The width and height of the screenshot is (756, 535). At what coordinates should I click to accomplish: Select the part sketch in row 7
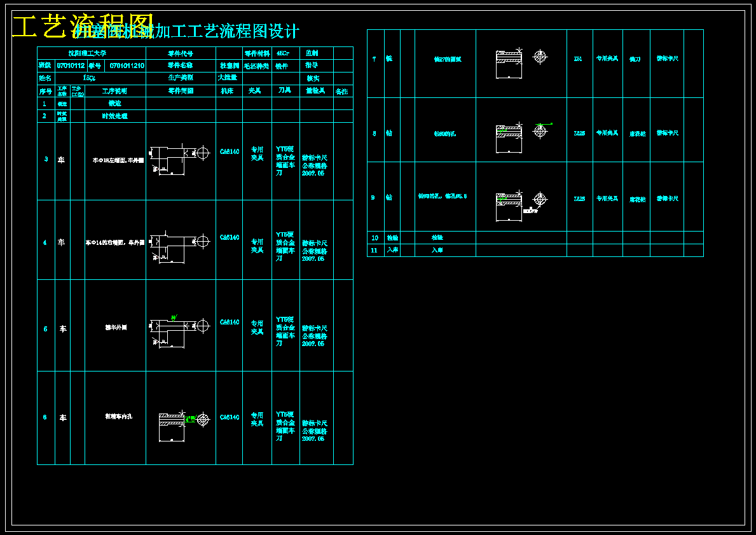[521, 63]
